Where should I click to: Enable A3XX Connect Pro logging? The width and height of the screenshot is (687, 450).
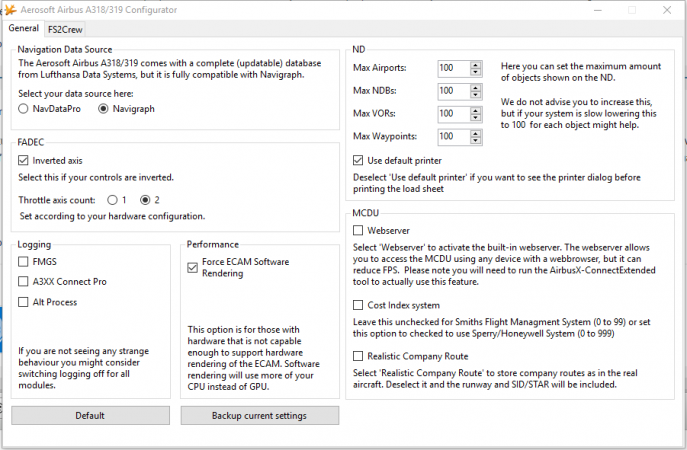pos(26,282)
